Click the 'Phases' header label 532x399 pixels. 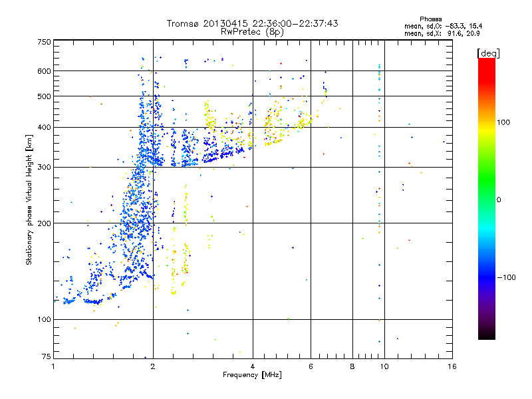click(x=430, y=19)
